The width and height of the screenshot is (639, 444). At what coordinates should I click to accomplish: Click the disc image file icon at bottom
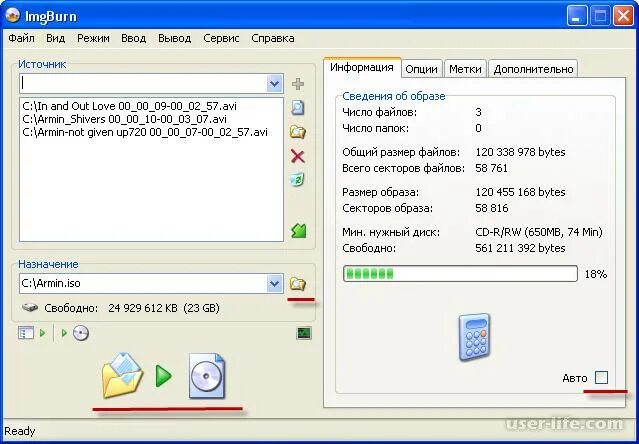point(207,376)
